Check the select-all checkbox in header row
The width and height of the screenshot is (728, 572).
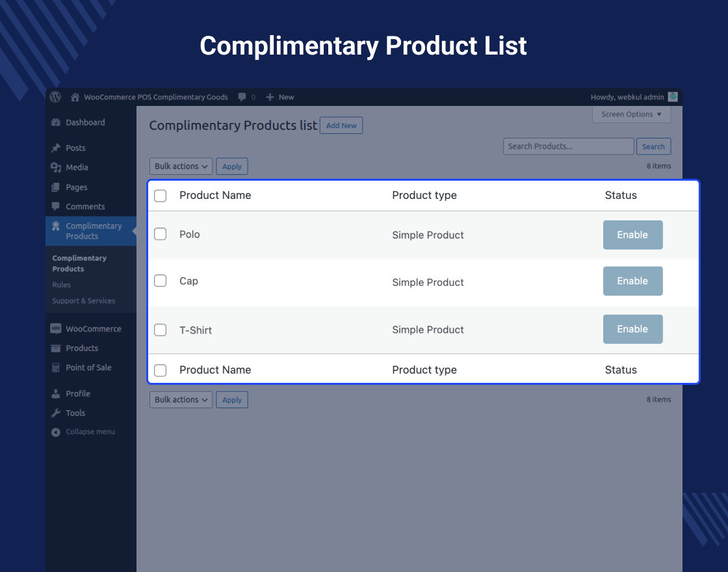tap(160, 195)
